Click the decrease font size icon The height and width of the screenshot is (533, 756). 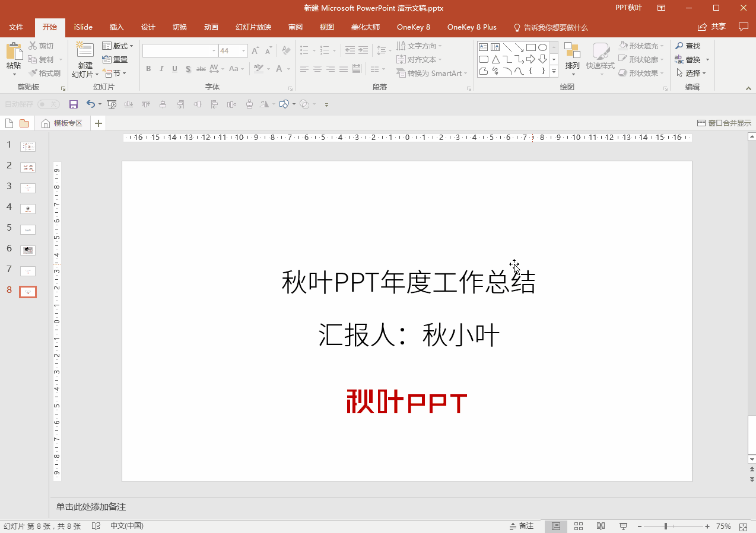pos(268,51)
